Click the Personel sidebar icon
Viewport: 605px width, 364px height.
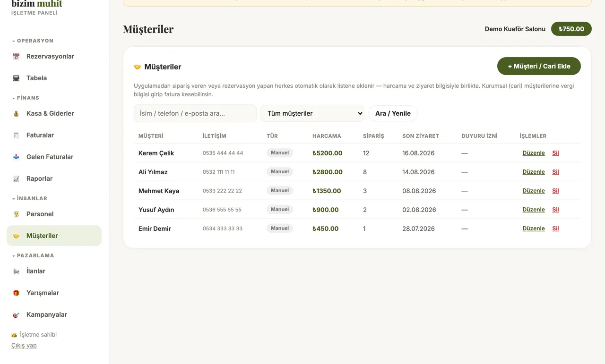point(16,214)
